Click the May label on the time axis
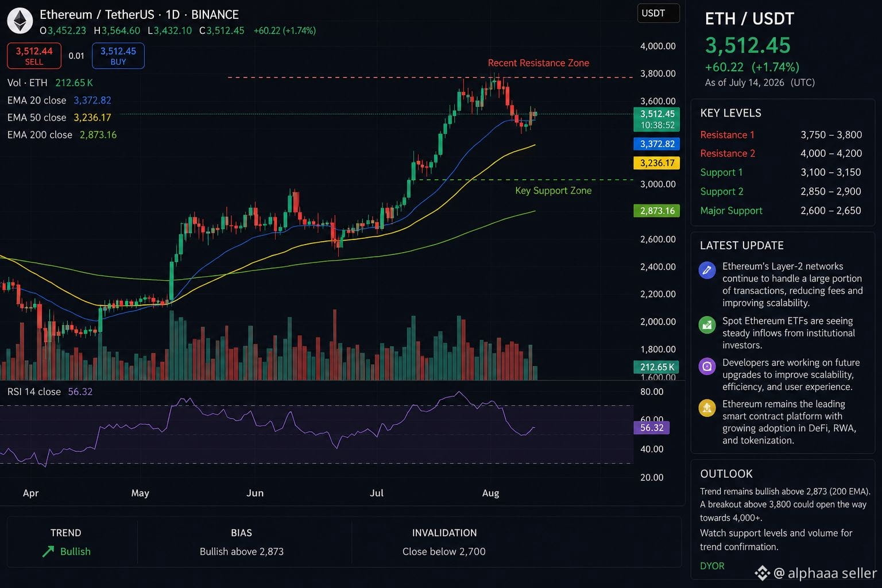Image resolution: width=882 pixels, height=588 pixels. tap(140, 493)
